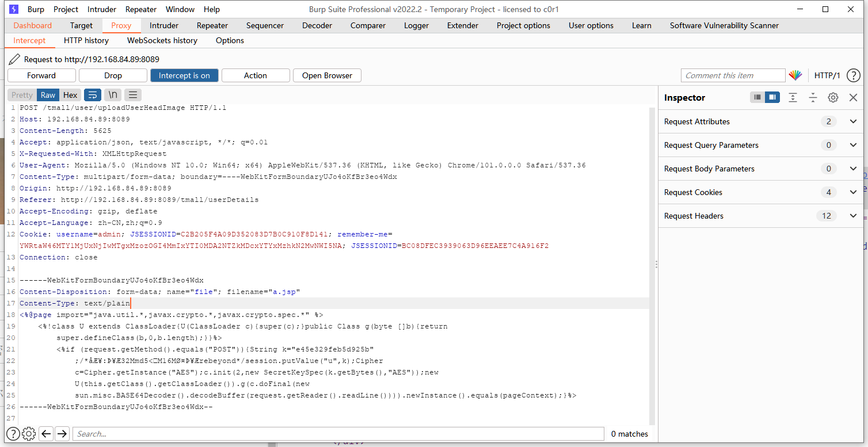The image size is (868, 447).
Task: Switch to the Logger tab
Action: (416, 25)
